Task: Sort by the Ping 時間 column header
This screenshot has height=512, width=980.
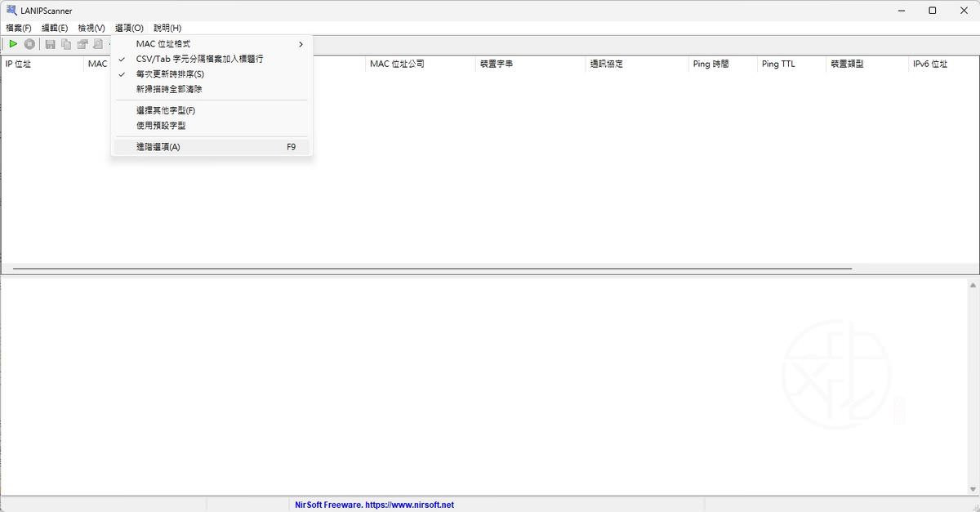Action: point(710,64)
